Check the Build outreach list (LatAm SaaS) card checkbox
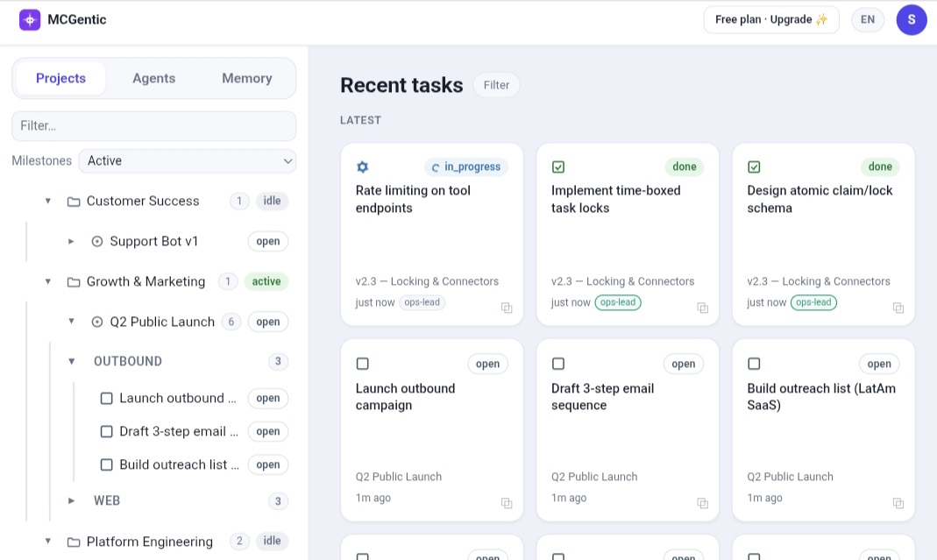Screen dimensions: 937x560 click(x=754, y=364)
